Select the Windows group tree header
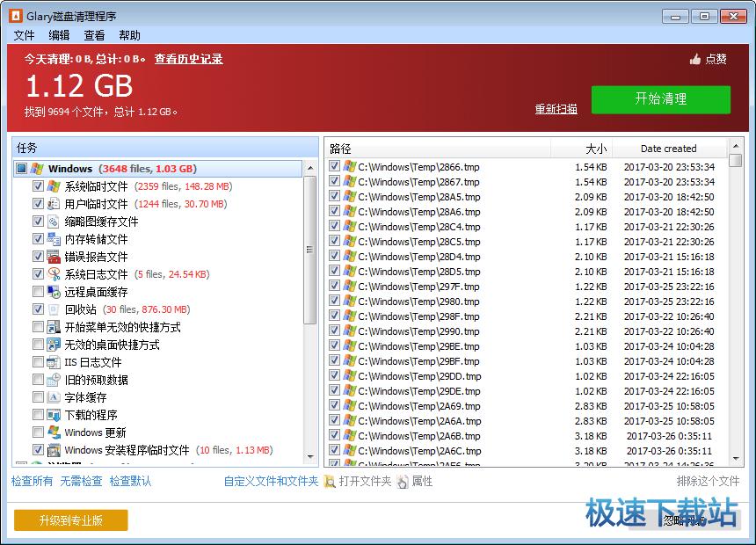The width and height of the screenshot is (756, 545). (x=70, y=169)
